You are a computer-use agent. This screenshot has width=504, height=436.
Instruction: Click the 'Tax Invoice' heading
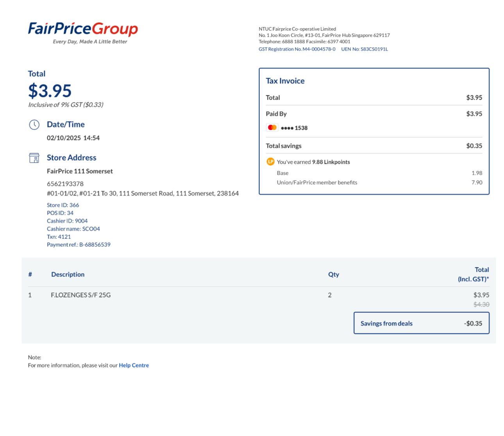click(285, 81)
